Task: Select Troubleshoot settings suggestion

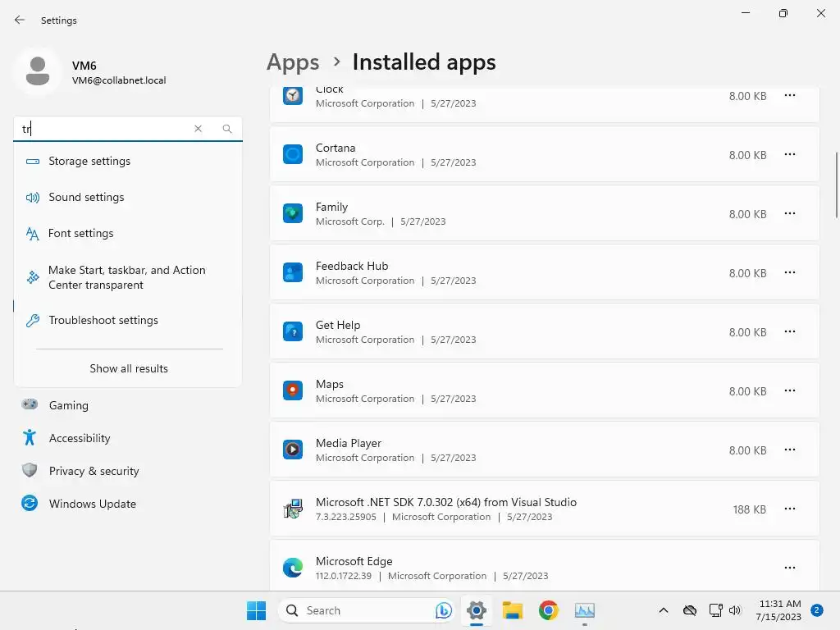Action: click(128, 321)
